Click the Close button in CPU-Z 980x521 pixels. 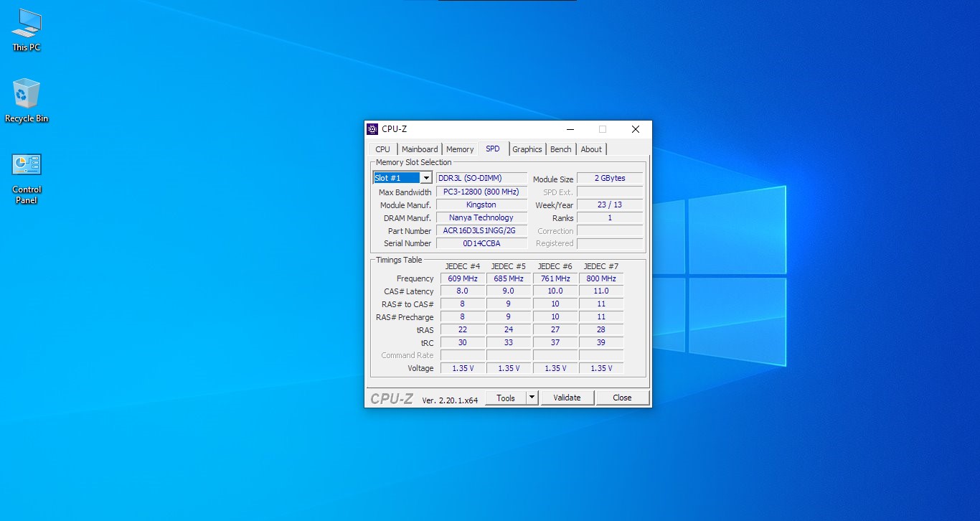[622, 398]
